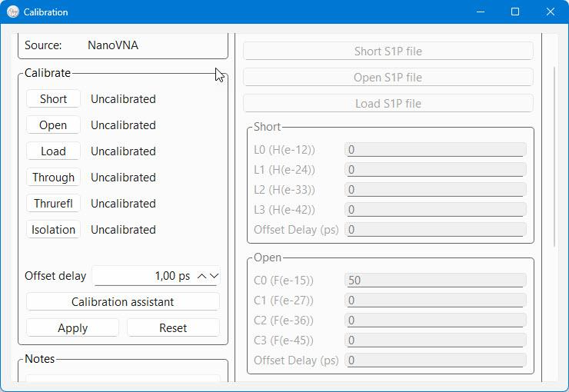This screenshot has width=569, height=392.
Task: Click Uncalibrated status next to Isolation
Action: [123, 230]
